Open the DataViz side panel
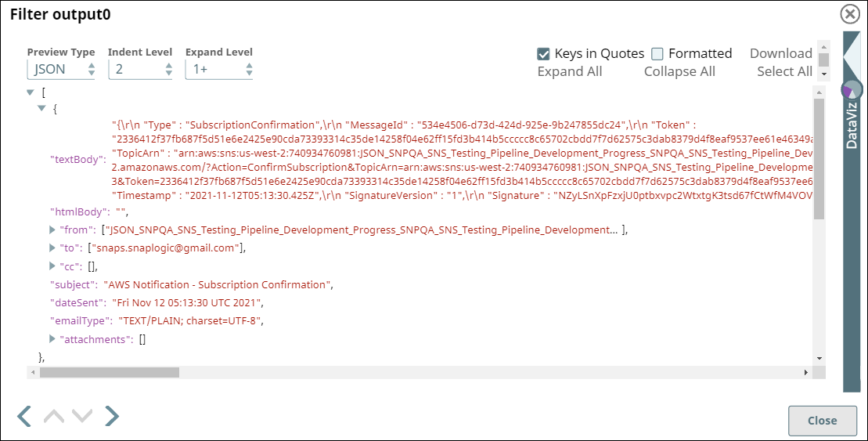The image size is (868, 441). [x=852, y=125]
